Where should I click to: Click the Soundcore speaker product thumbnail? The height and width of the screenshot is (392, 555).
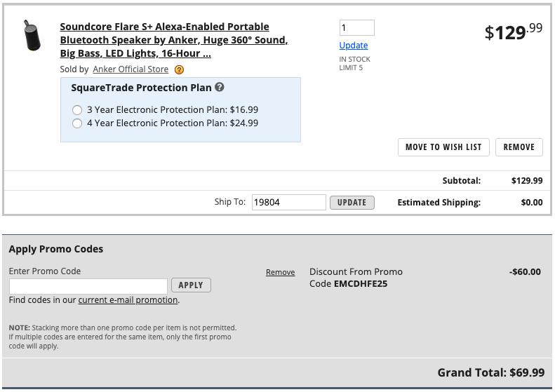click(x=32, y=35)
